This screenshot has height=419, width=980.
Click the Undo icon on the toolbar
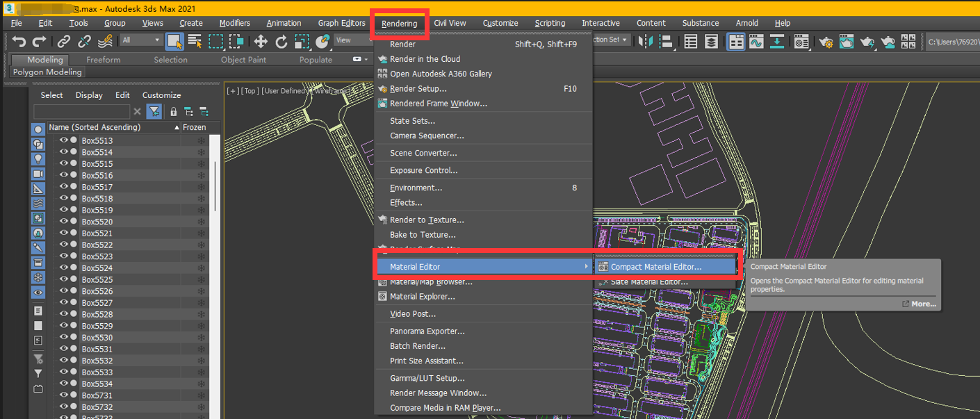click(x=19, y=41)
